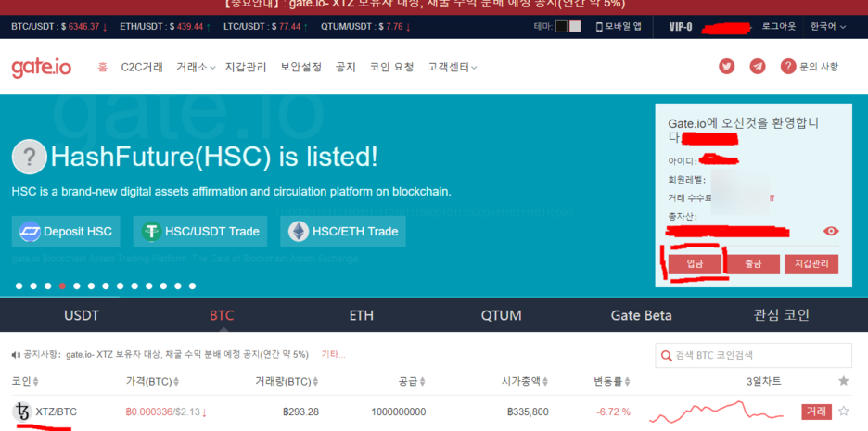Add XTZ/BTC to favorites with the star
The width and height of the screenshot is (868, 431).
[x=844, y=412]
